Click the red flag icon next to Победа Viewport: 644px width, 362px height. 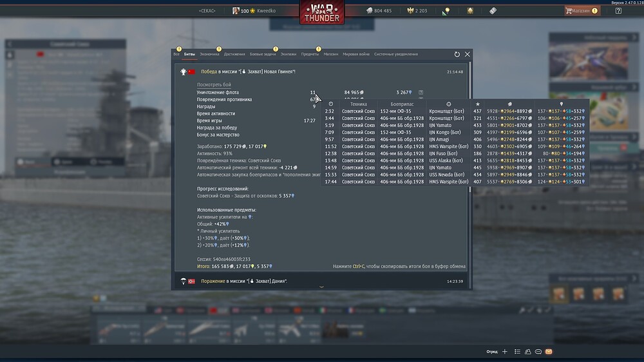click(x=192, y=72)
